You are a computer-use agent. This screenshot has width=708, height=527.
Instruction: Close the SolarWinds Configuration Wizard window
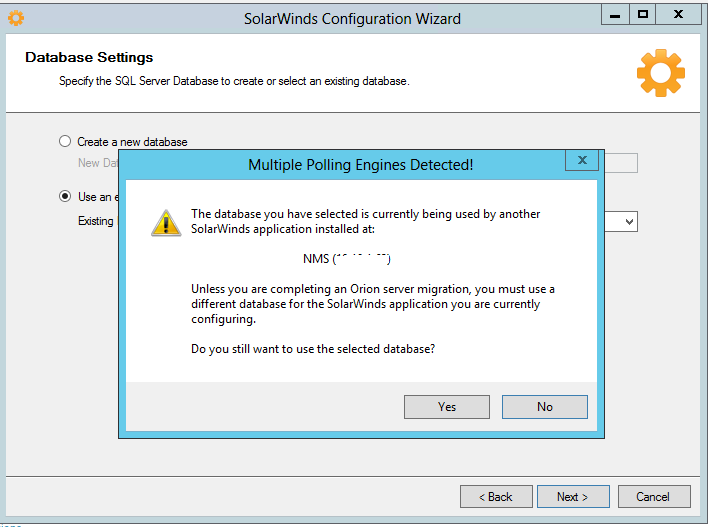678,15
